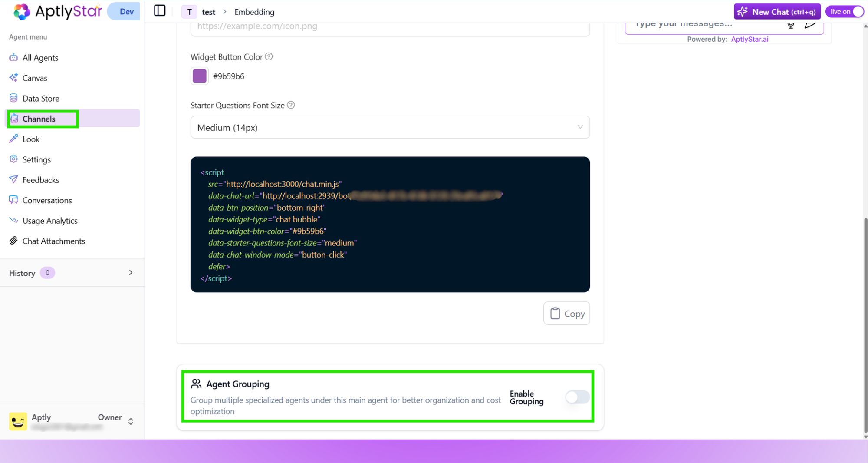Screen dimensions: 868x463
Task: Open the account switcher chevrons beside Owner
Action: (131, 421)
